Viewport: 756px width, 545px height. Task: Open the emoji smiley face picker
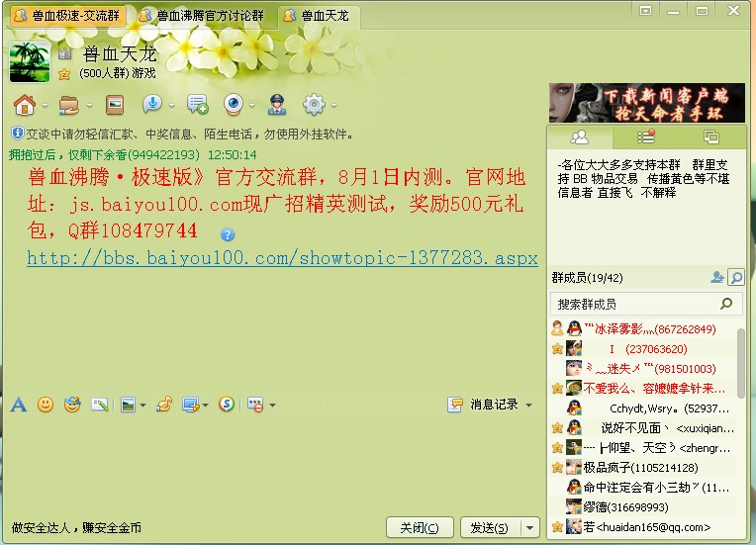click(x=46, y=405)
